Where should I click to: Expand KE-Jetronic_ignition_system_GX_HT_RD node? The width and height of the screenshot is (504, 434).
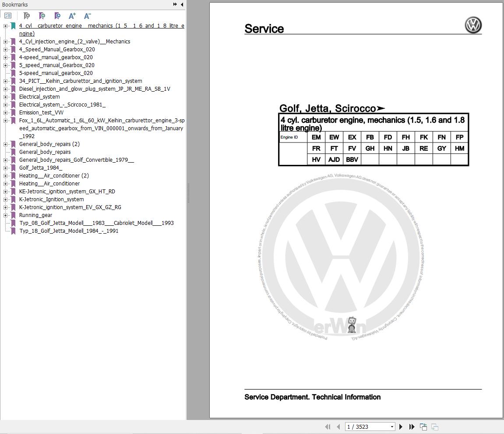point(5,192)
